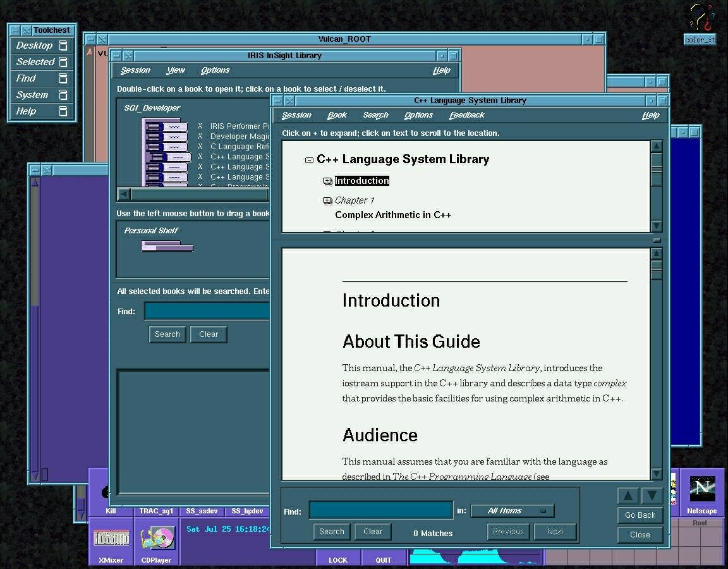
Task: Click the down arrow navigation button
Action: tap(652, 496)
